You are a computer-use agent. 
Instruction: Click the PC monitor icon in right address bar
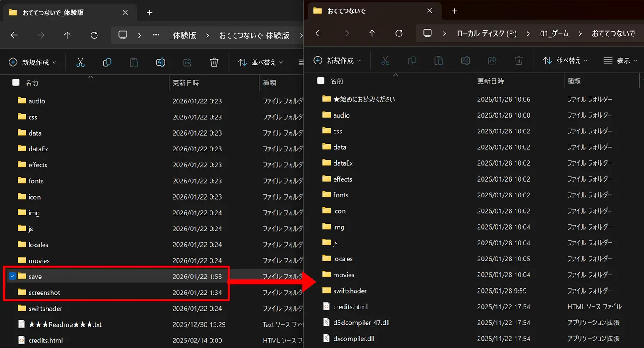pyautogui.click(x=427, y=33)
